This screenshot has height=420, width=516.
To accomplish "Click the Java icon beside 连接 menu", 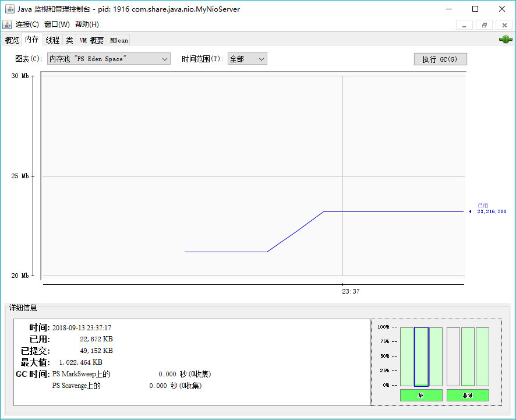I will click(x=6, y=24).
